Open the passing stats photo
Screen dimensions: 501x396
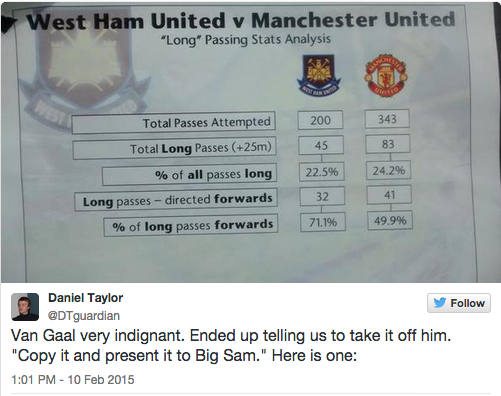[250, 141]
